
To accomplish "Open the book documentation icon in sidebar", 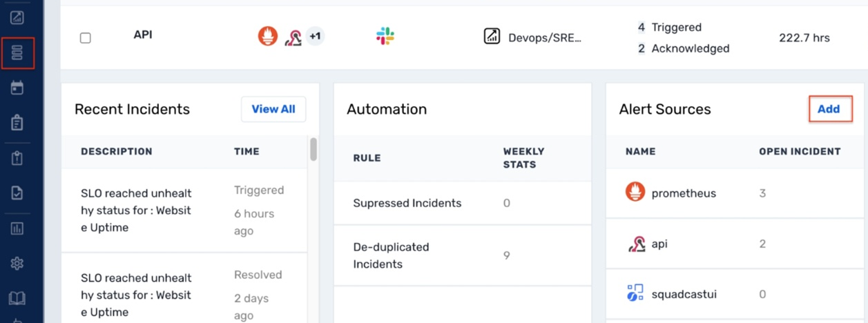I will (17, 298).
